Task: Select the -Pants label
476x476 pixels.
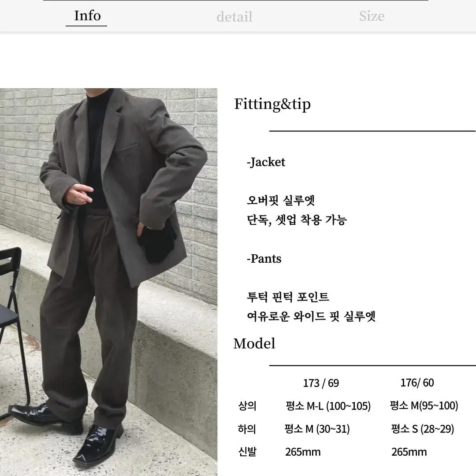Action: pos(264,259)
